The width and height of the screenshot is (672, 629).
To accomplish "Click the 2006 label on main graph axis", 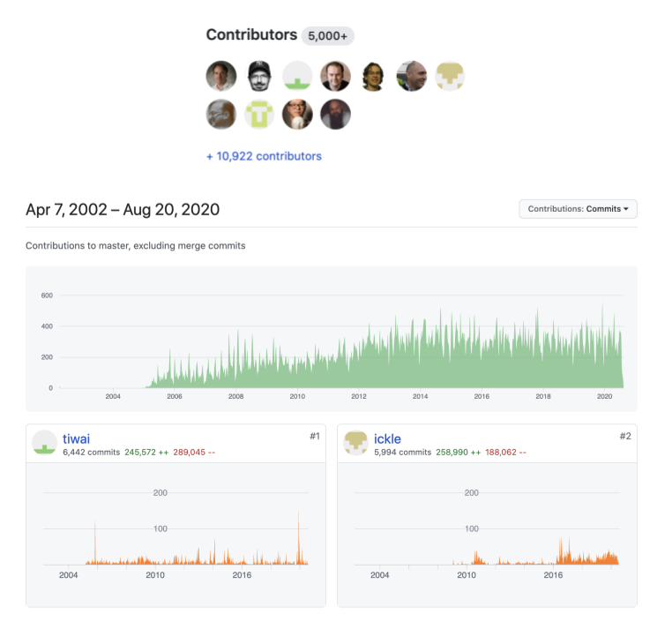I will point(175,397).
